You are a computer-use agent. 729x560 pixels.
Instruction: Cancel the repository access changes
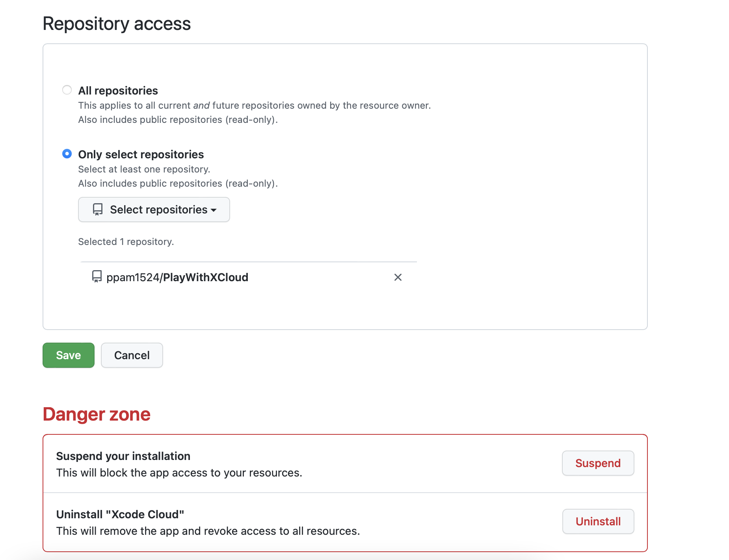[132, 355]
